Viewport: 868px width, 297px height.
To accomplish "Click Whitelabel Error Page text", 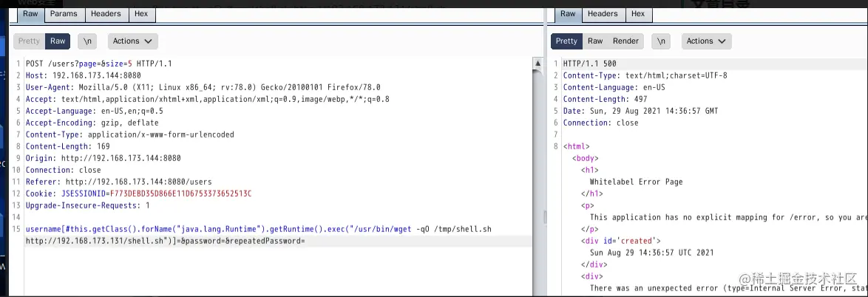I will tap(636, 182).
